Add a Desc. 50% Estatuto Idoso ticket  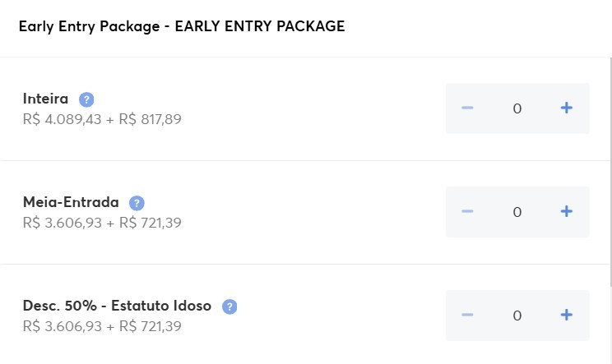coord(566,315)
